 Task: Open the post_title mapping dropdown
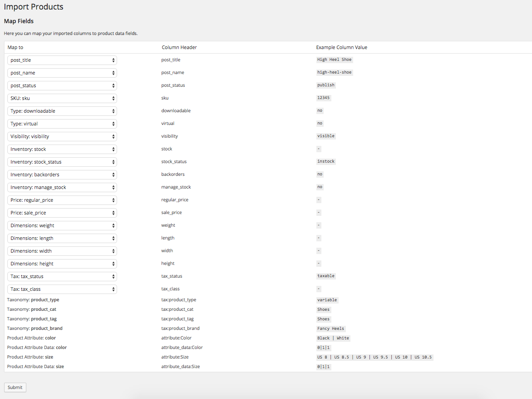tap(62, 60)
